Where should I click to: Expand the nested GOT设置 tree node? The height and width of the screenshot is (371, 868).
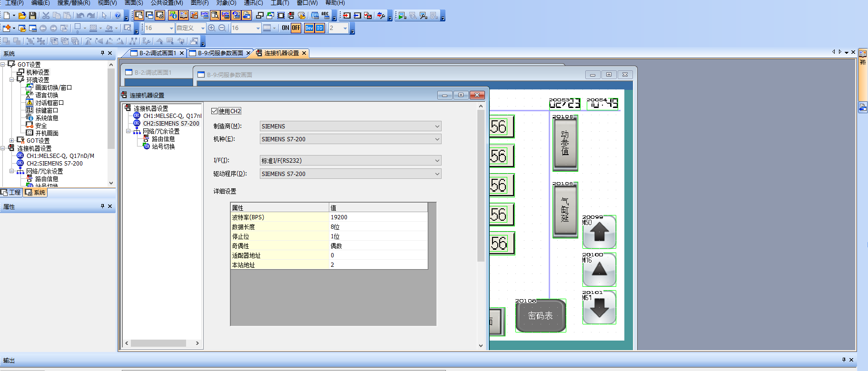12,140
